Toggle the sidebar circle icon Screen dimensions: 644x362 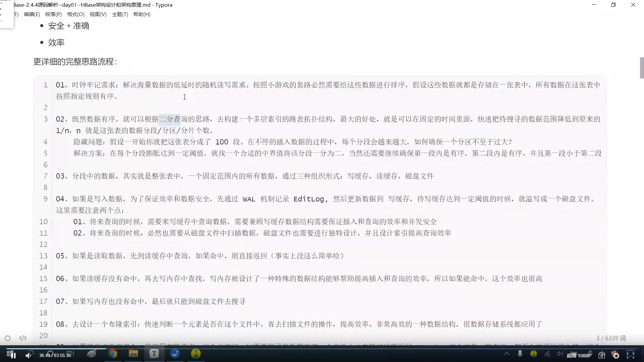pos(8,338)
